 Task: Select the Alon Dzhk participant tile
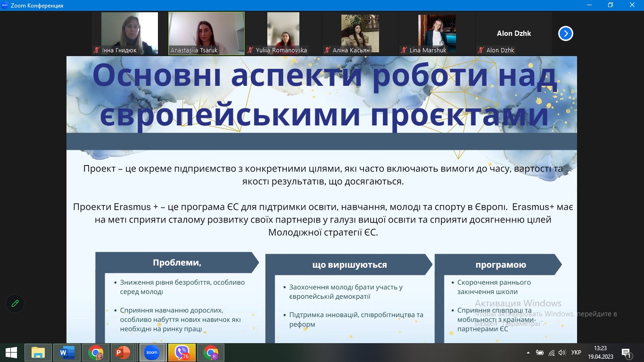tap(513, 33)
